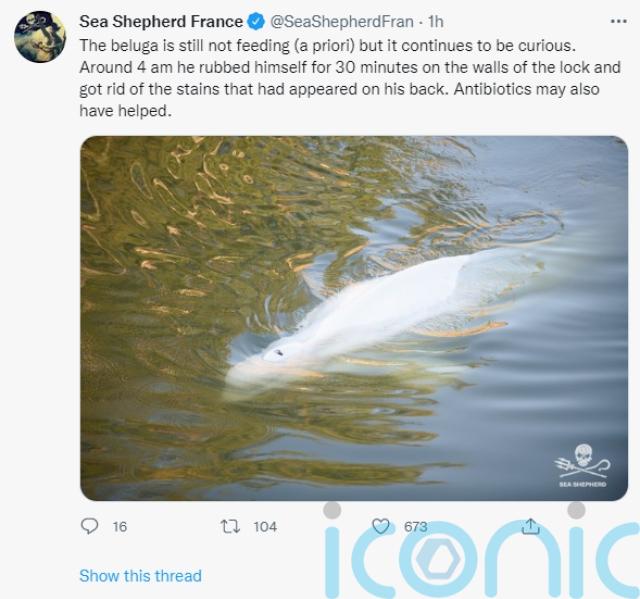The width and height of the screenshot is (640, 599).
Task: Click the 1h timestamp of the tweet
Action: pos(436,22)
